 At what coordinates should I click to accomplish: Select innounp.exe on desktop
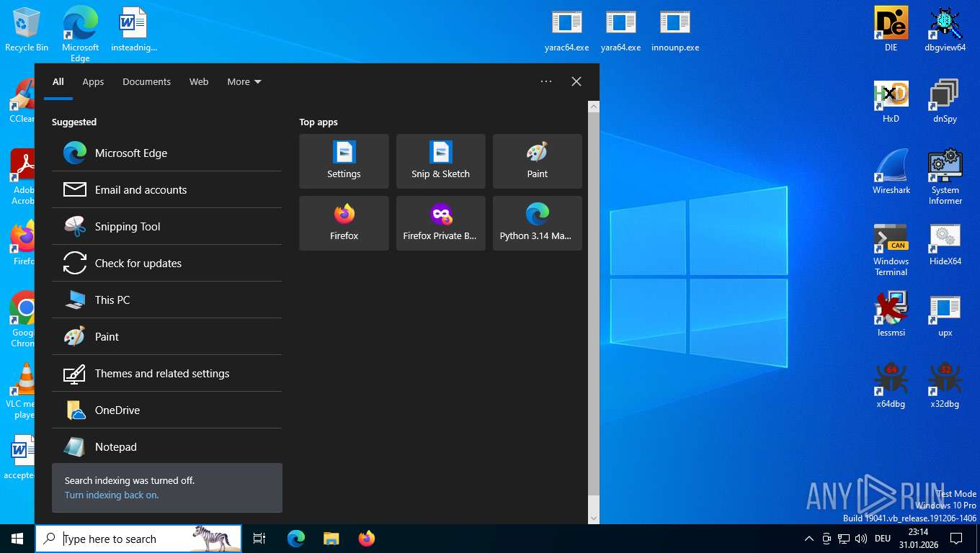(x=675, y=30)
